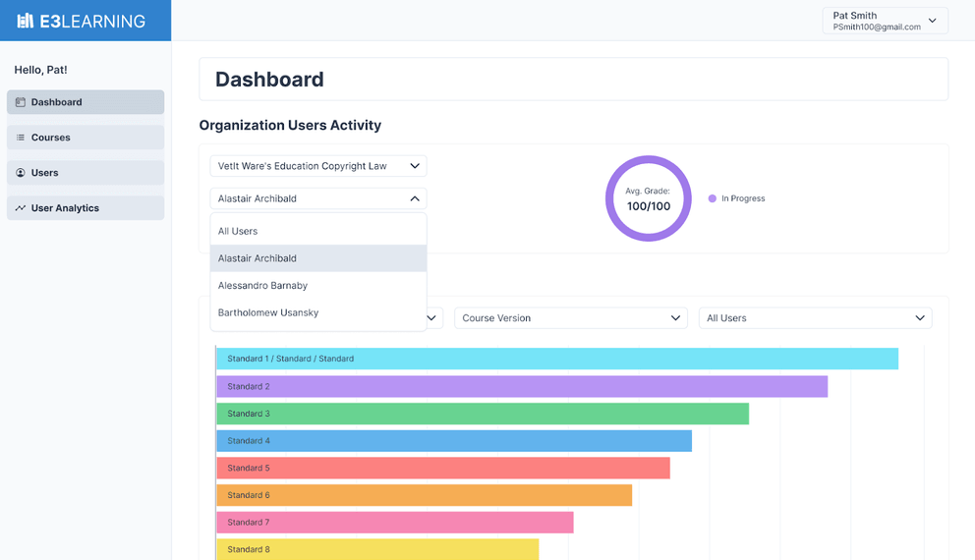
Task: Click the Avg. Grade donut chart
Action: [649, 198]
